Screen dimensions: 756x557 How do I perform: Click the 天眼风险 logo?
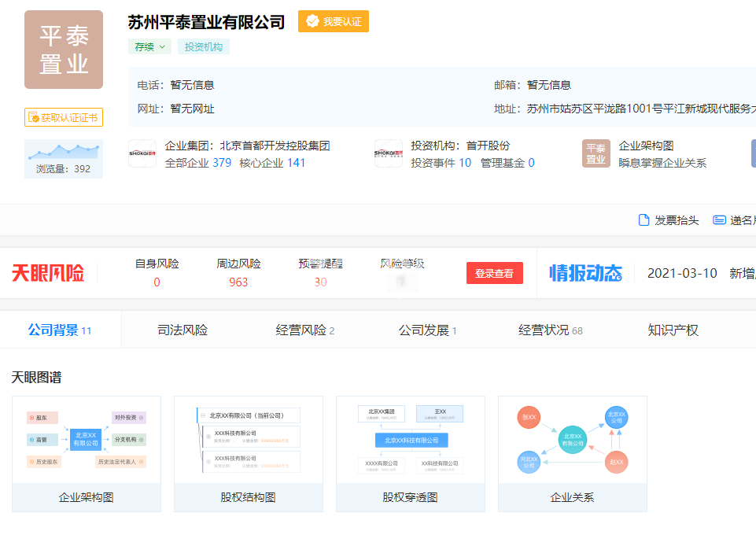(x=48, y=273)
